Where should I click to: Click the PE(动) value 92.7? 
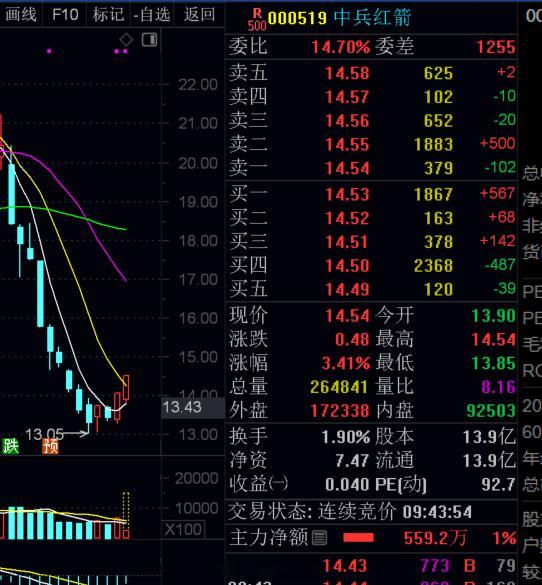coord(498,484)
